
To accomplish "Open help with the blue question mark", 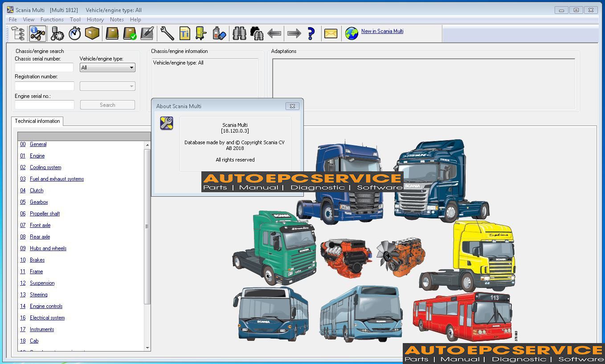I will (x=311, y=33).
